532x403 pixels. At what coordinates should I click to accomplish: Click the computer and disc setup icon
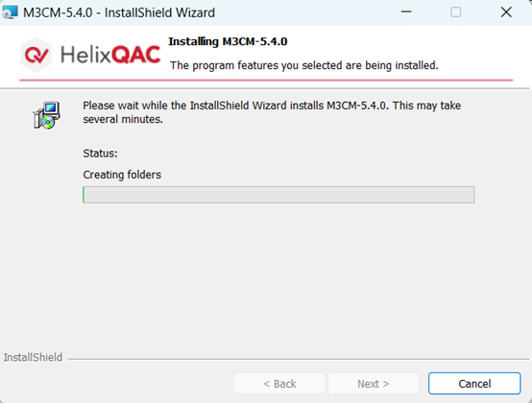point(47,115)
